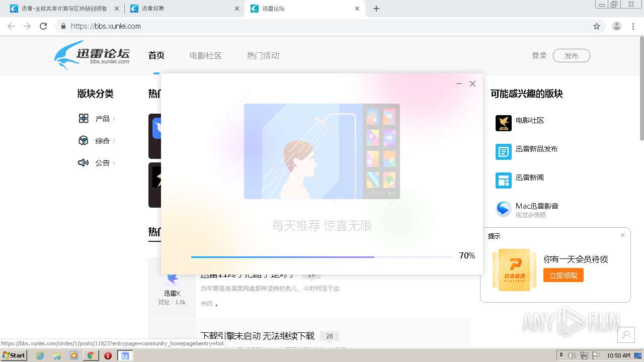Click the 70% progress value
644x362 pixels.
[467, 256]
